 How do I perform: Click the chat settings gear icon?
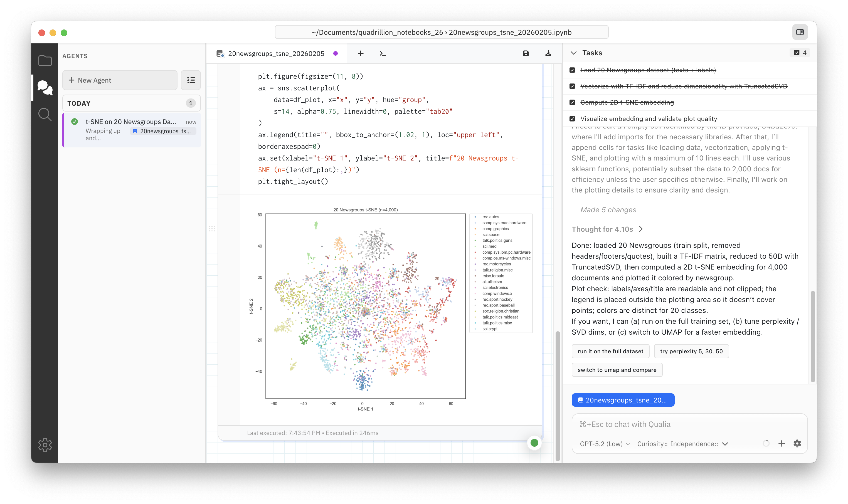tap(797, 443)
